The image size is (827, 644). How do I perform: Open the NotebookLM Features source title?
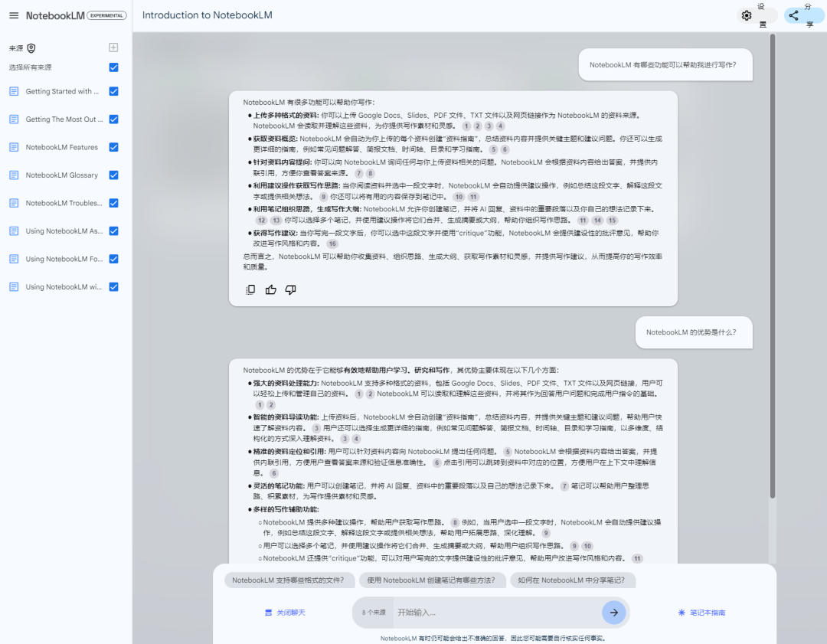62,147
